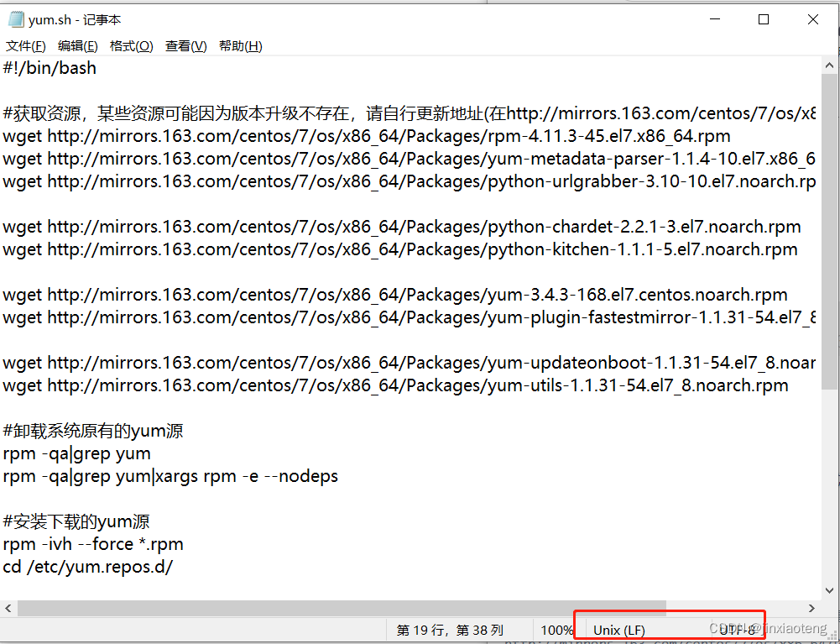Image resolution: width=840 pixels, height=644 pixels.
Task: Click the #安装下载的yum源 comment
Action: click(x=76, y=521)
